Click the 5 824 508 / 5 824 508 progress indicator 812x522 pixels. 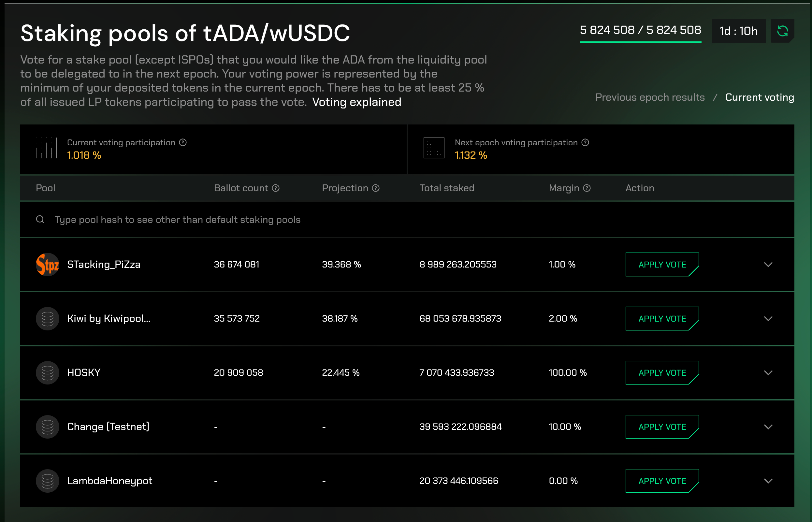pyautogui.click(x=641, y=31)
